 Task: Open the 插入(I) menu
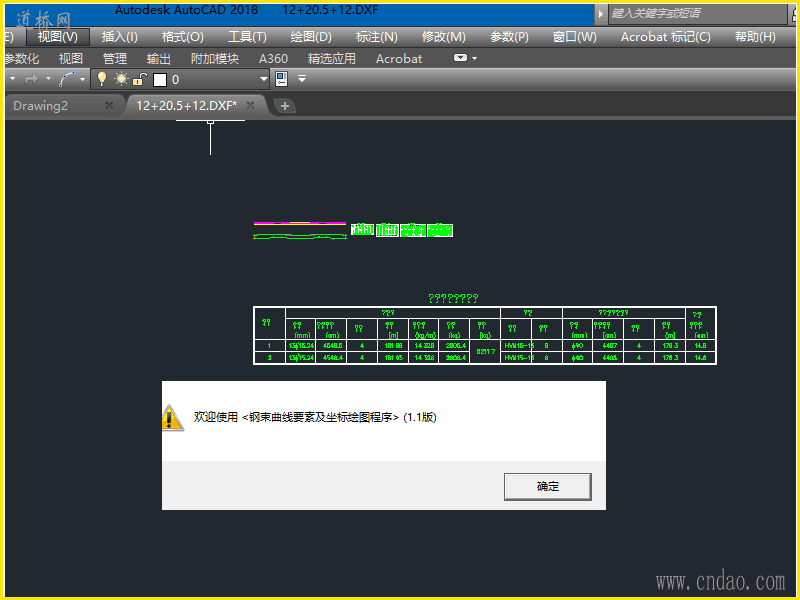pos(119,37)
